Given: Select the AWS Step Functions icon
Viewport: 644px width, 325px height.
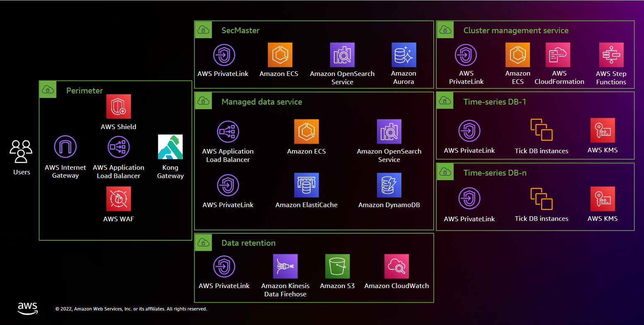Looking at the screenshot, I should 611,54.
